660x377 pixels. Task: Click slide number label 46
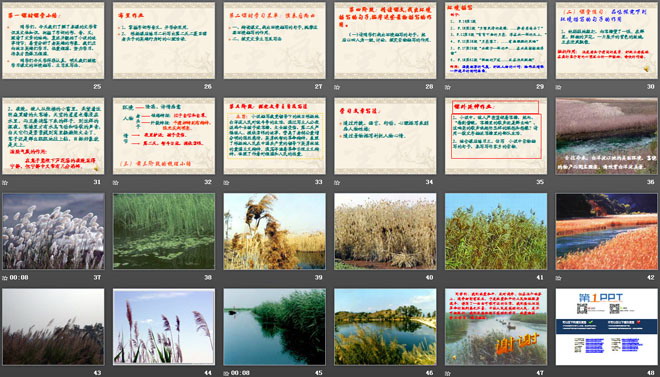tap(429, 373)
